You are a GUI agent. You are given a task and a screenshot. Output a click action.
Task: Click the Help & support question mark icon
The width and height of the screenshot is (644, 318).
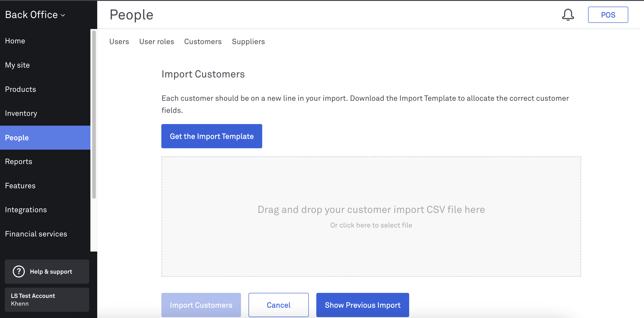pyautogui.click(x=19, y=271)
